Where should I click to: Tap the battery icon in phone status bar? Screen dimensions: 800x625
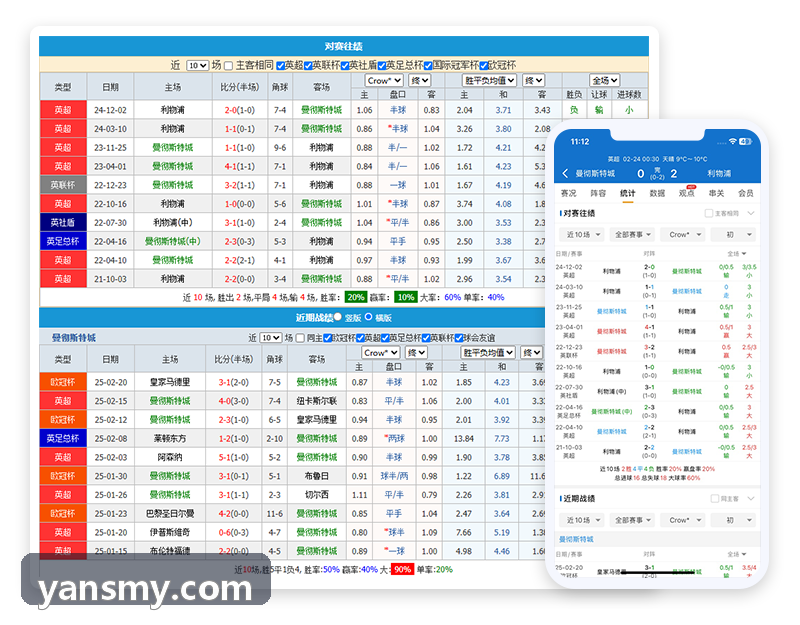pos(745,141)
